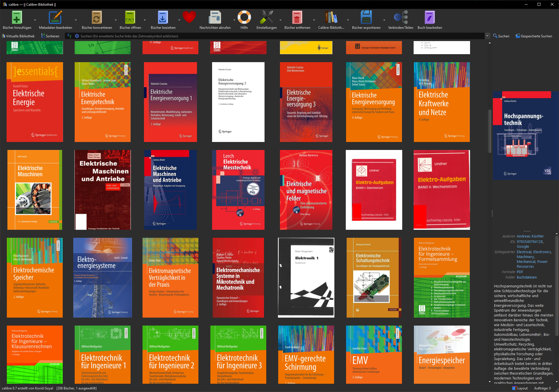
Task: Click Bücher konvertieren icon
Action: click(97, 18)
